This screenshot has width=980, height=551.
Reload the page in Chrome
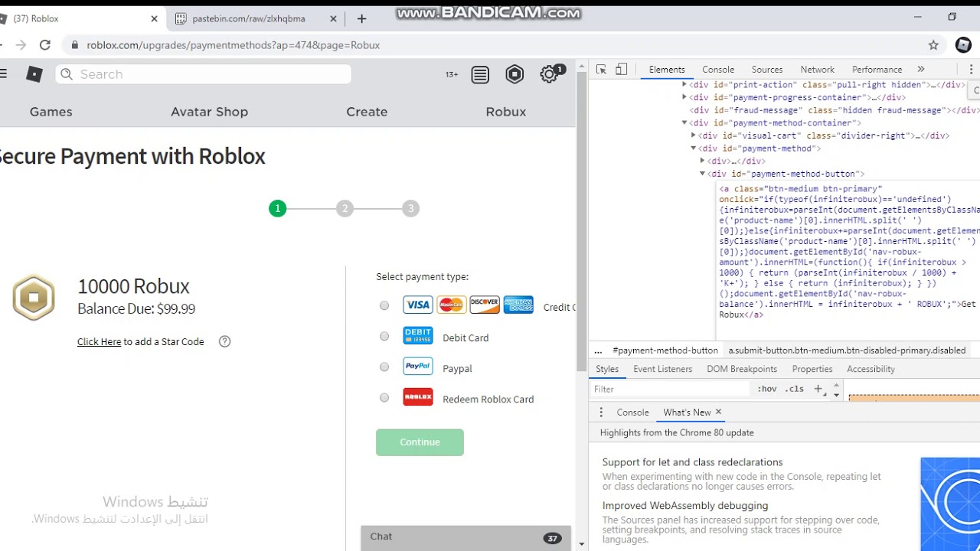click(x=45, y=45)
